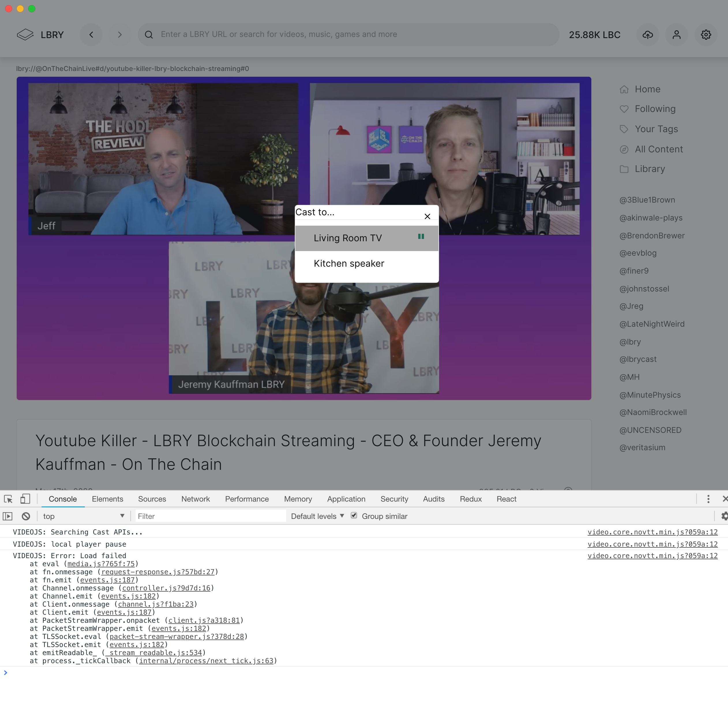Close the Cast to dialog

(x=427, y=216)
